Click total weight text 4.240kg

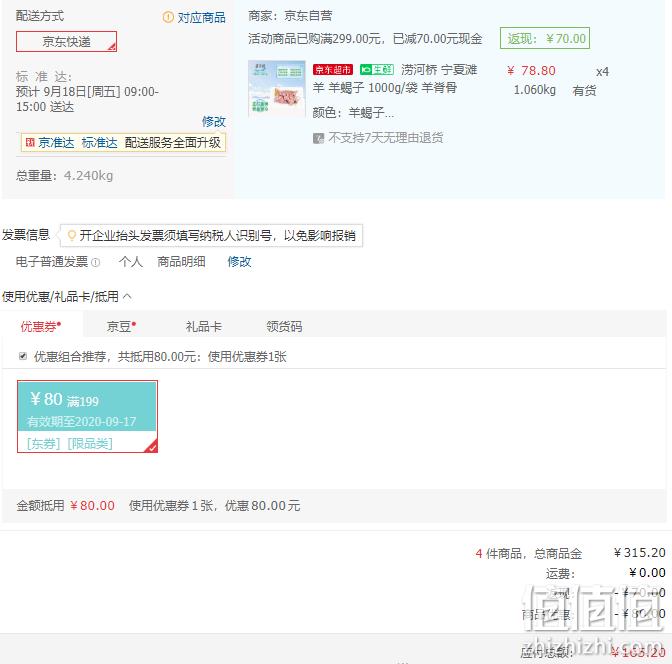[x=88, y=176]
